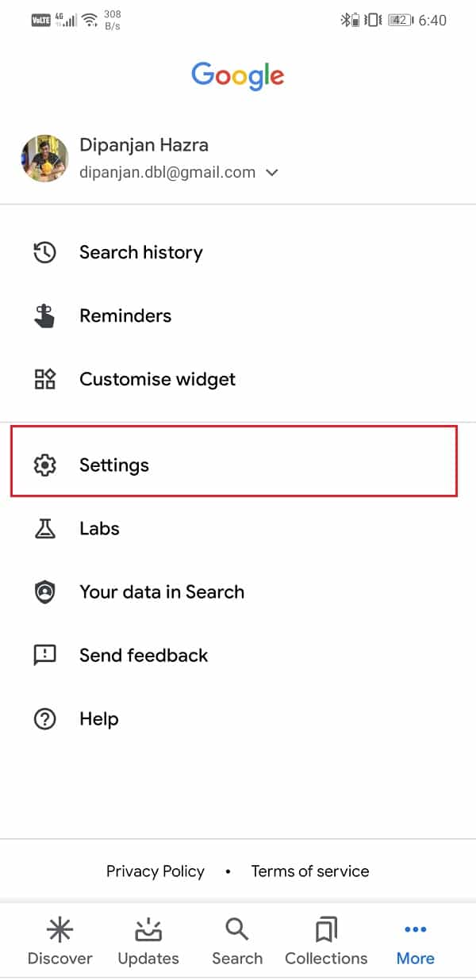Image resolution: width=476 pixels, height=980 pixels.
Task: Tap the Your data in Search shield icon
Action: point(44,592)
